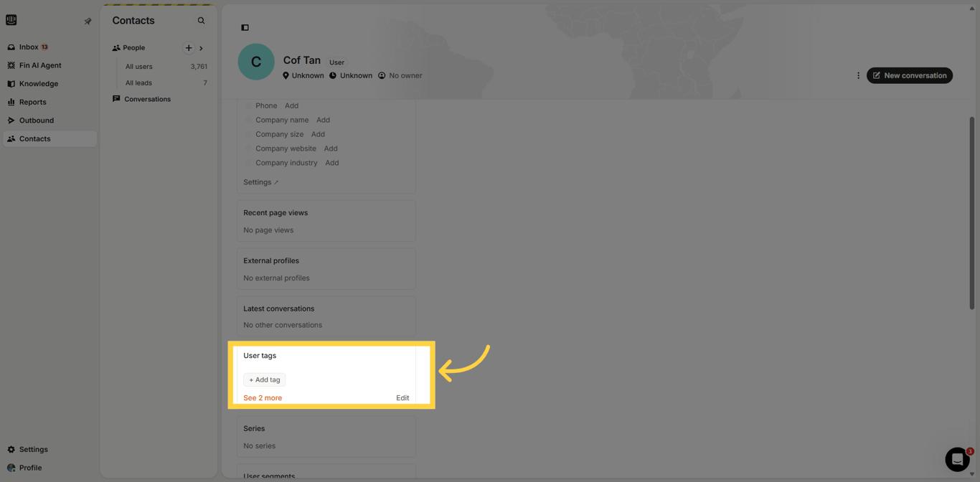Add a tag to Cof Tan

(x=264, y=379)
